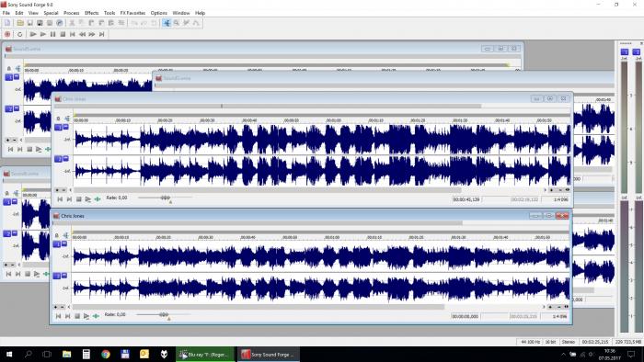Click the New file icon in toolbar

pos(7,23)
